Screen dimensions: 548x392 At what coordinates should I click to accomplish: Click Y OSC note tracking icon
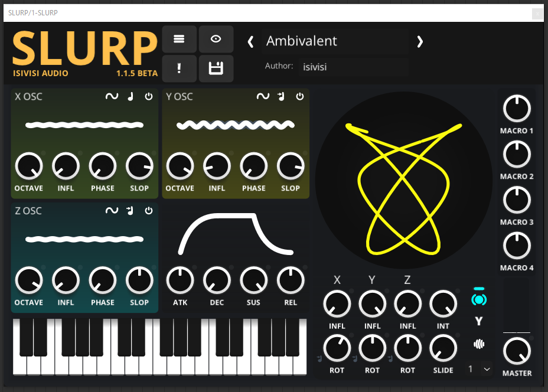(x=281, y=96)
